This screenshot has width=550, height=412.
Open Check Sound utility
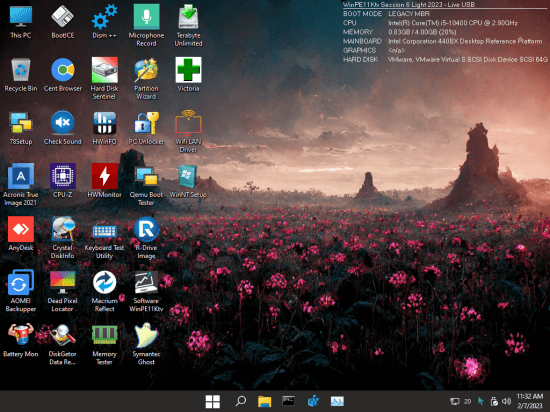62,128
